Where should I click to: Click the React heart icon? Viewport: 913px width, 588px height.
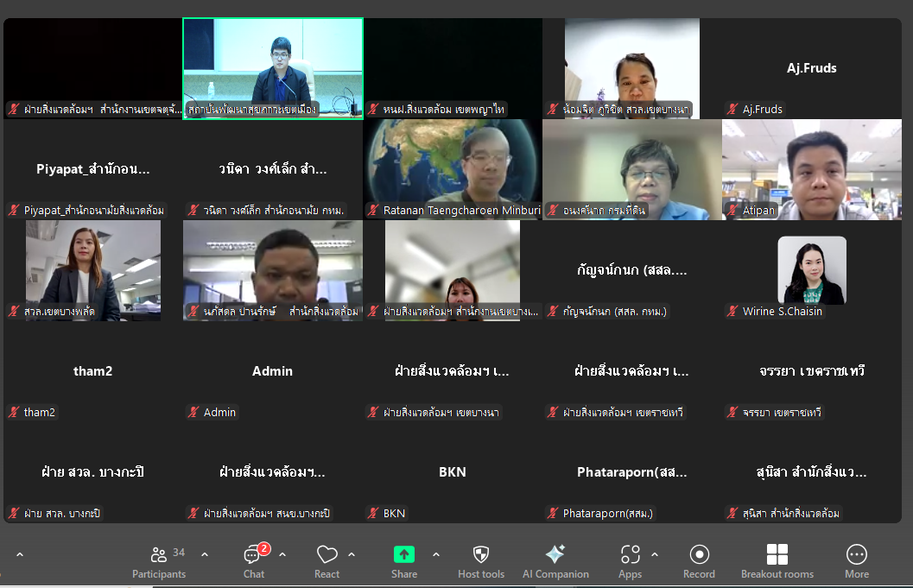click(327, 554)
